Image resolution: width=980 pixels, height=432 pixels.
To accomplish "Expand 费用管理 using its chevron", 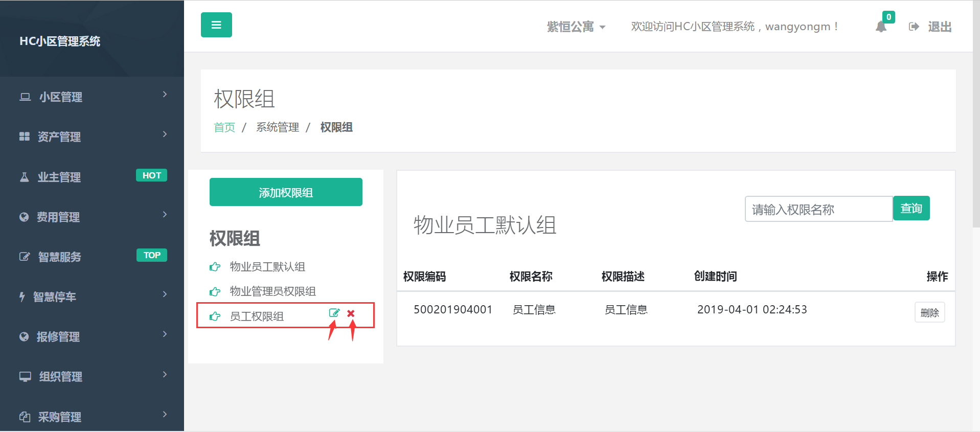I will (x=165, y=214).
